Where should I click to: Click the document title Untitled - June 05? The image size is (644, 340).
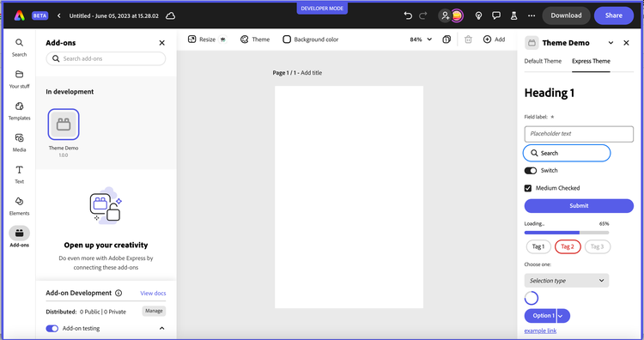point(113,15)
